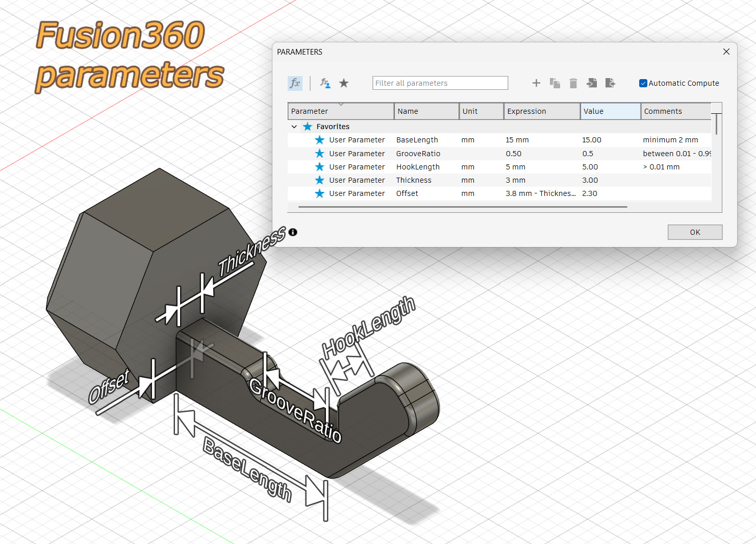Click the favorites star filter icon
Image resolution: width=756 pixels, height=544 pixels.
344,83
